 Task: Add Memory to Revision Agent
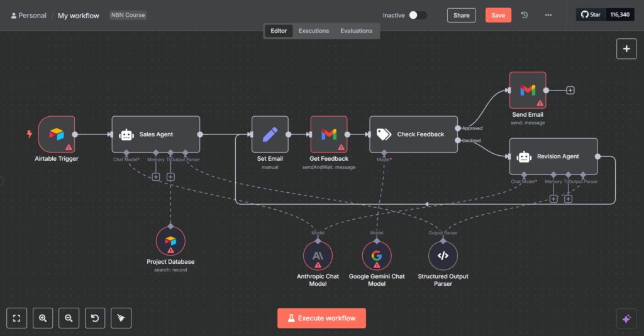[553, 199]
